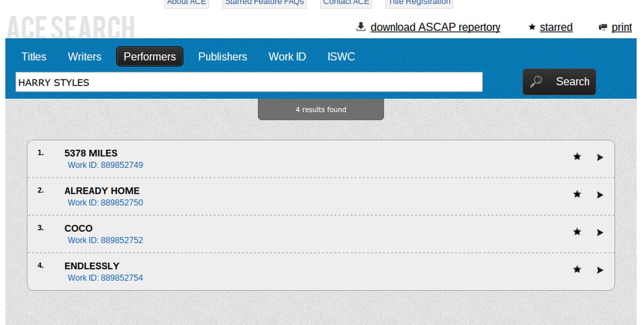Expand details arrow for ENDLESSLY

pos(600,270)
